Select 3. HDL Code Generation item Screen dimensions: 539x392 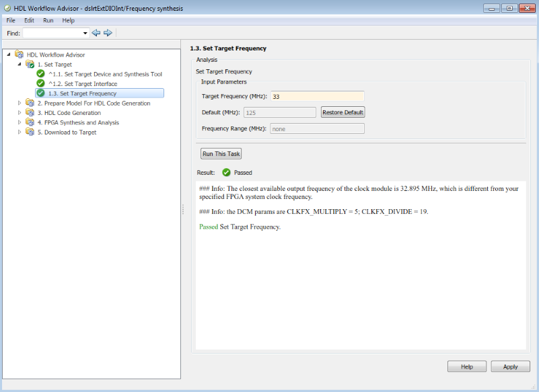pos(69,113)
